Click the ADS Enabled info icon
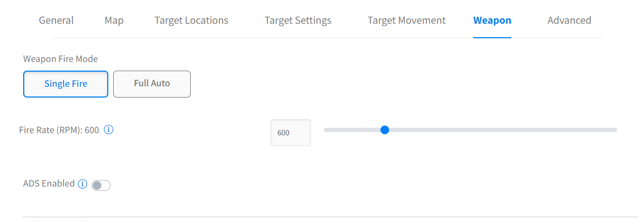Viewport: 644px width, 221px height. [x=82, y=184]
